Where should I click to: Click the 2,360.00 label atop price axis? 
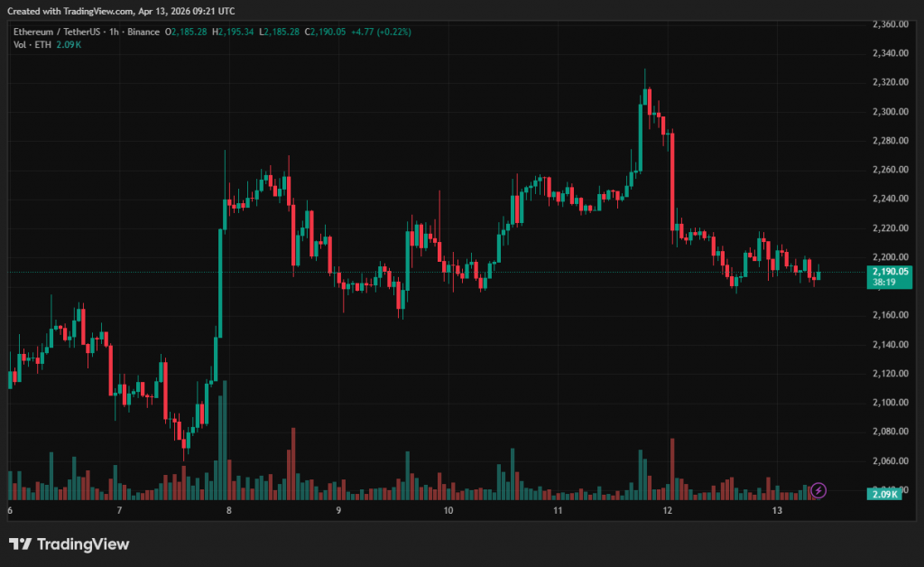click(x=888, y=24)
